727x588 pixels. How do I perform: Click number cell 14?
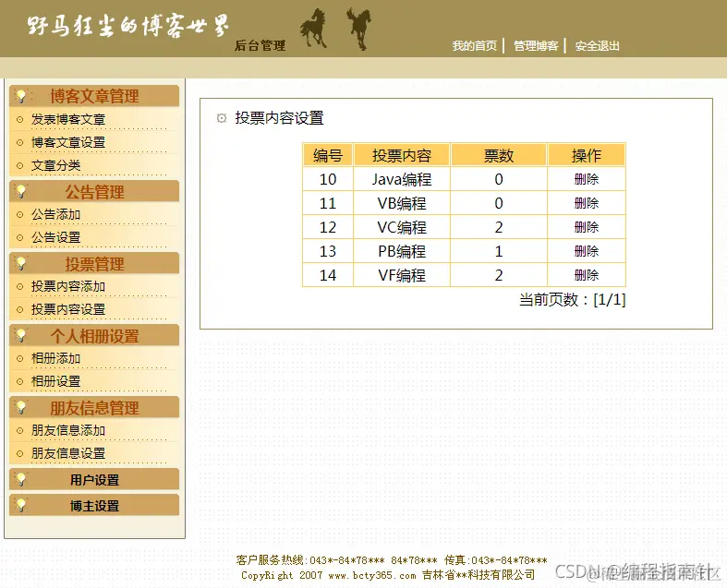[x=328, y=276]
